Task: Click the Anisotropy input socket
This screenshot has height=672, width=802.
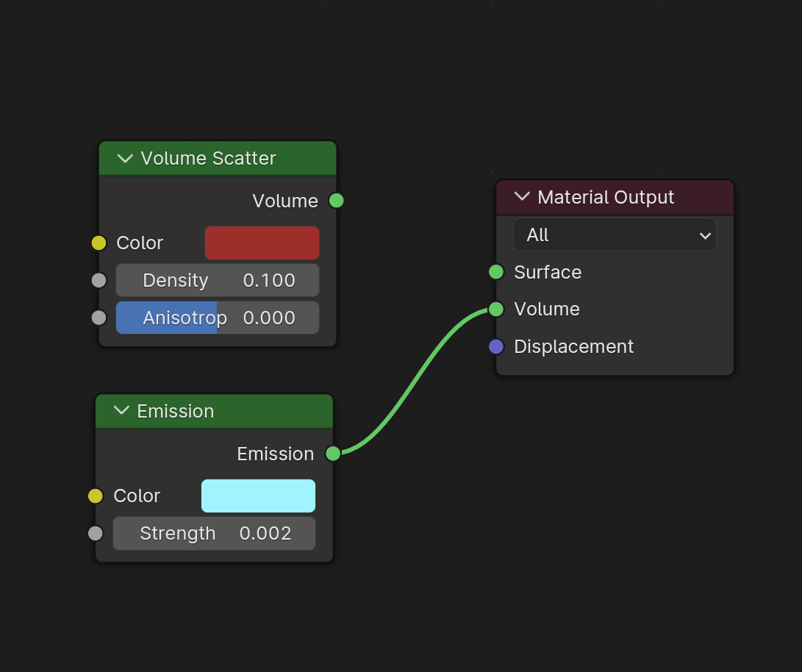Action: (99, 318)
